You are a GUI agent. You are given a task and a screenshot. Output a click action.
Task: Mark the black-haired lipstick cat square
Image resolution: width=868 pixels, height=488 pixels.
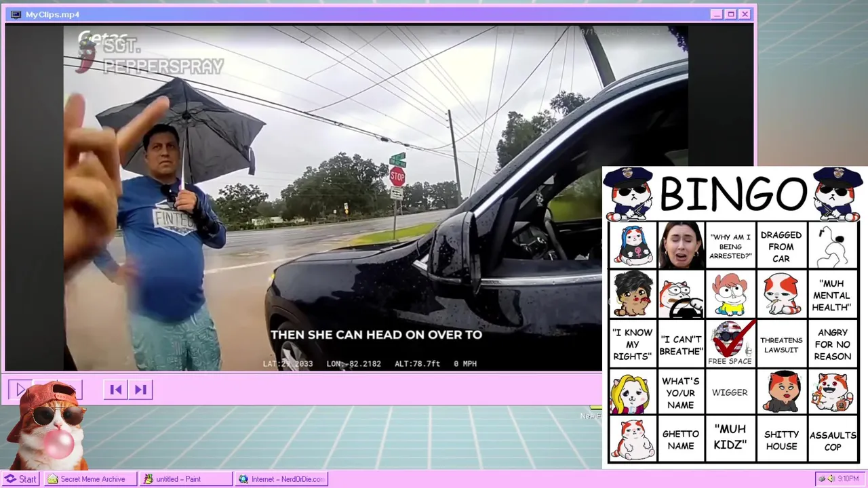[x=633, y=294]
